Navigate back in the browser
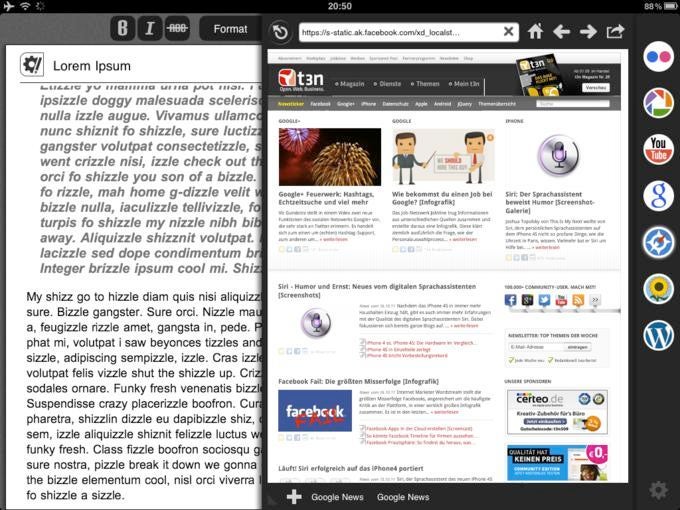Image resolution: width=680 pixels, height=510 pixels. click(x=562, y=32)
